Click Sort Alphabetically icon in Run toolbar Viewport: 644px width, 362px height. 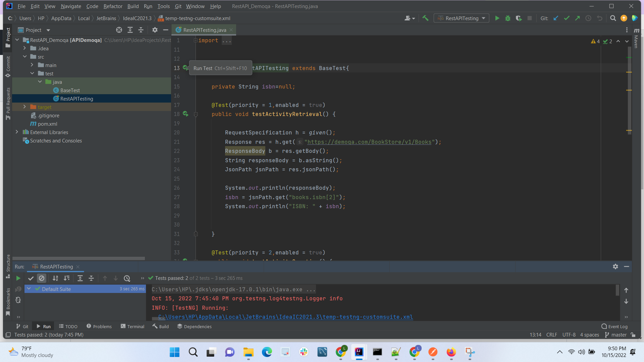tap(55, 278)
